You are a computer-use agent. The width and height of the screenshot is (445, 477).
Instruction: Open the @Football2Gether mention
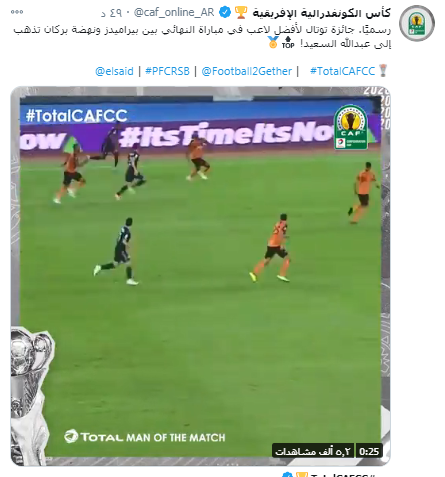(x=247, y=71)
